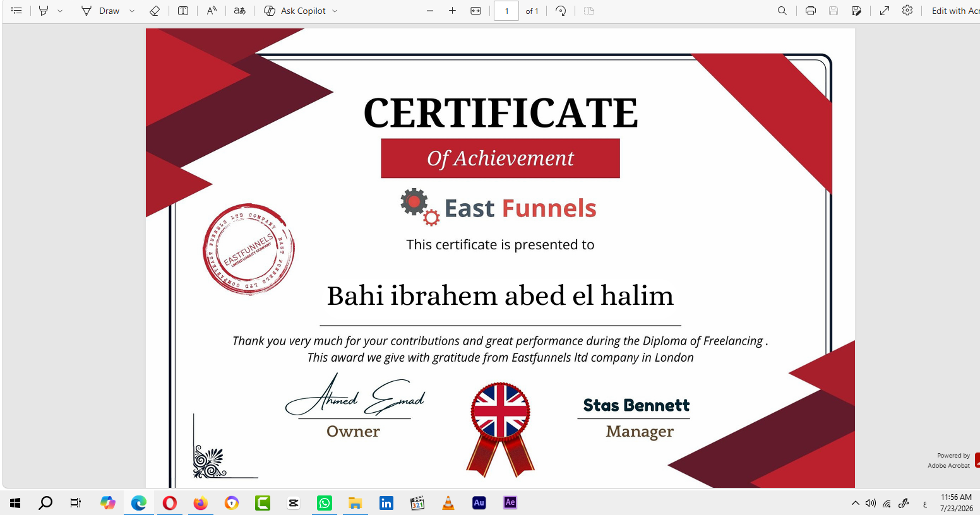This screenshot has width=980, height=515.
Task: Open the Windows Start menu
Action: [x=16, y=503]
